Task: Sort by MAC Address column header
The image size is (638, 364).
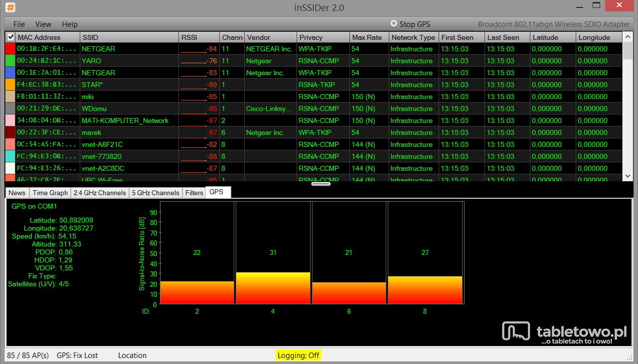Action: click(48, 37)
